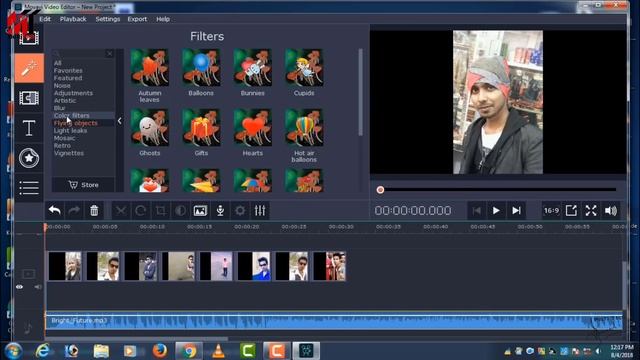Clear the filter search box
The width and height of the screenshot is (640, 360).
pos(109,53)
